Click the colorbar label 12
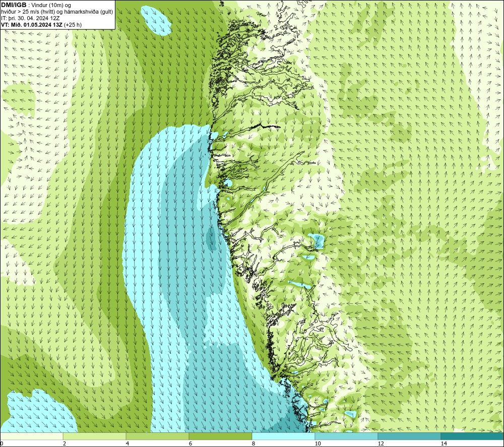Viewport: 504px width, 447px height. [381, 443]
